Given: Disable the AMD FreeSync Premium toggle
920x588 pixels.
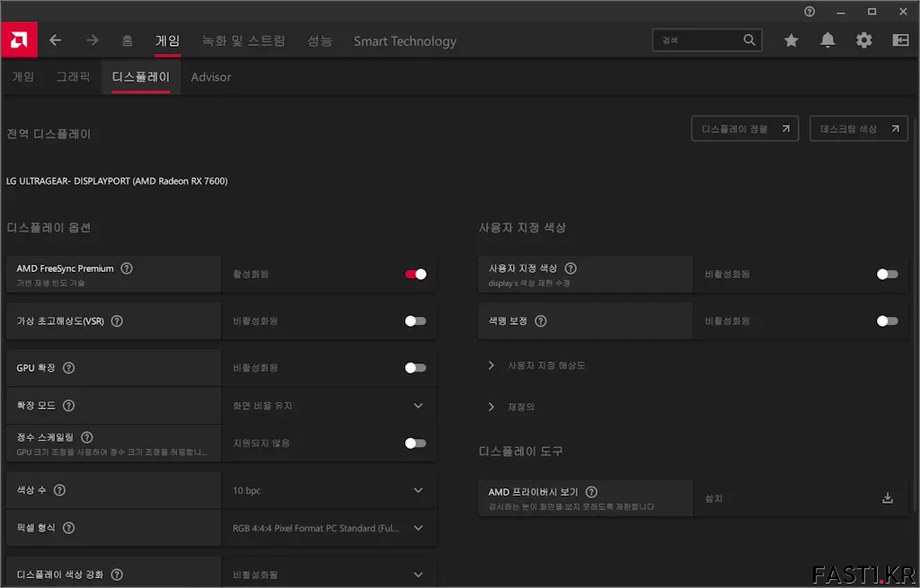Looking at the screenshot, I should click(415, 274).
